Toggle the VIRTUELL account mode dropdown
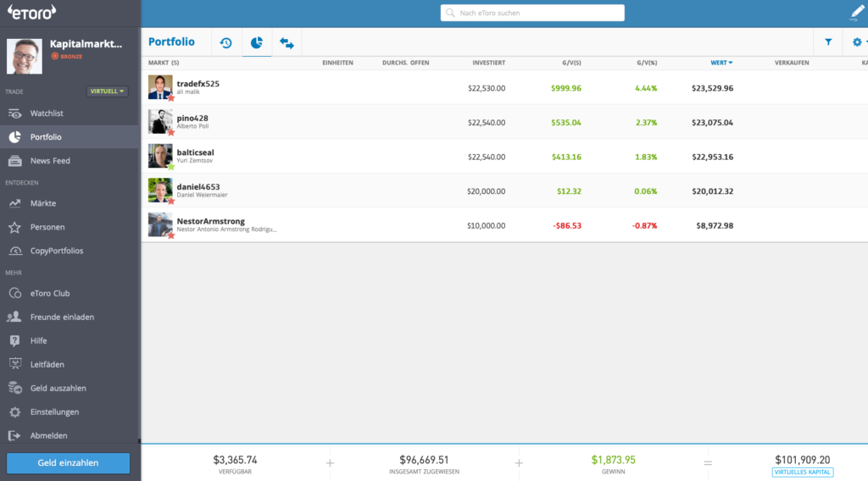This screenshot has height=481, width=868. pyautogui.click(x=107, y=91)
